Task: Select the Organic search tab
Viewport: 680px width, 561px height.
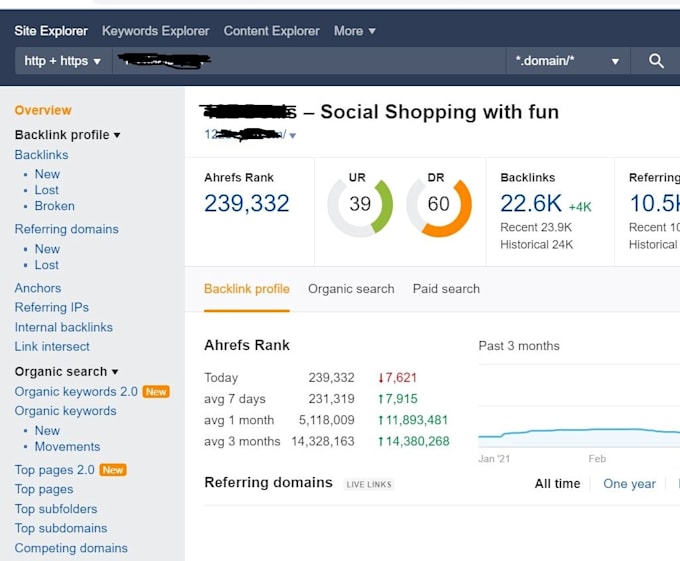Action: pos(351,289)
